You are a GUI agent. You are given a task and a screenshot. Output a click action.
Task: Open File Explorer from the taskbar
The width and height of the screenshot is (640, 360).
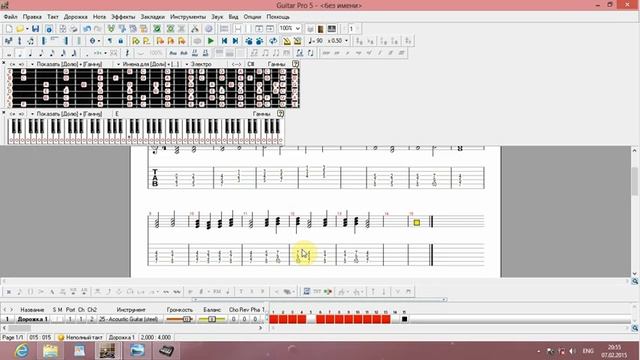pos(50,351)
